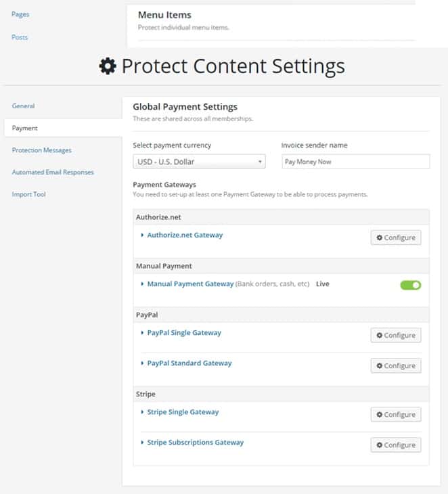
Task: Select the Payment settings tab
Action: tap(63, 128)
